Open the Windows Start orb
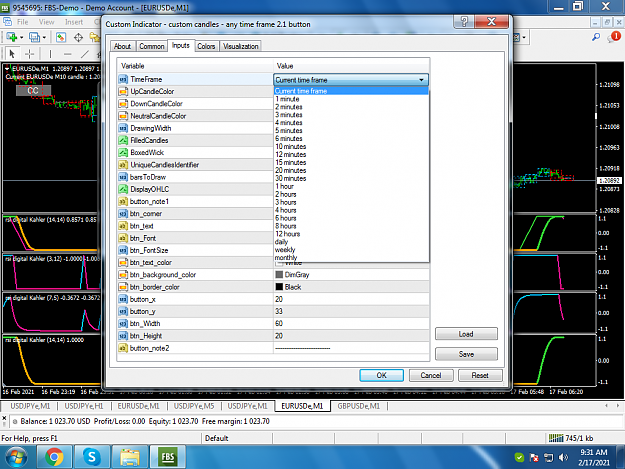Screen dimensions: 625x469 16,457
